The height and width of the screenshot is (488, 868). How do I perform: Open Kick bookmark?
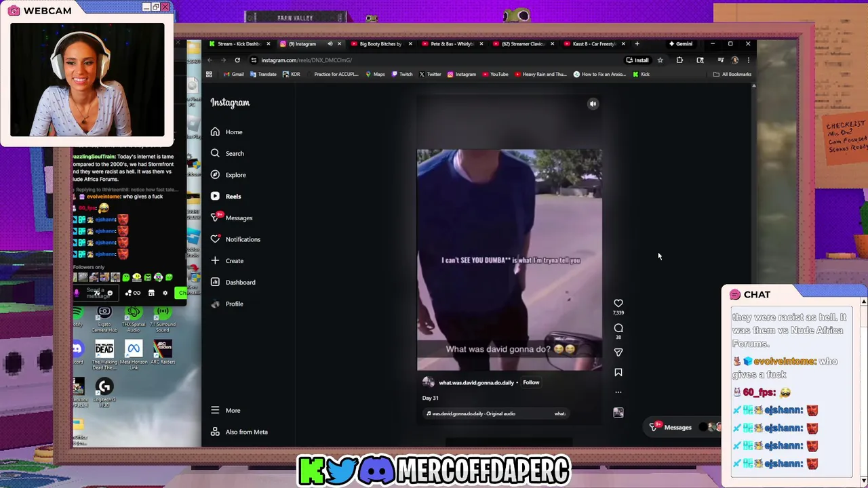pyautogui.click(x=641, y=75)
